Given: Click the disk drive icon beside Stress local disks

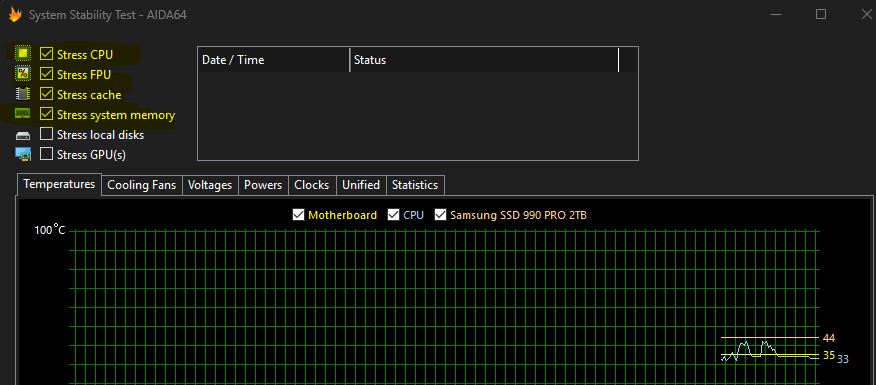Looking at the screenshot, I should [x=23, y=135].
